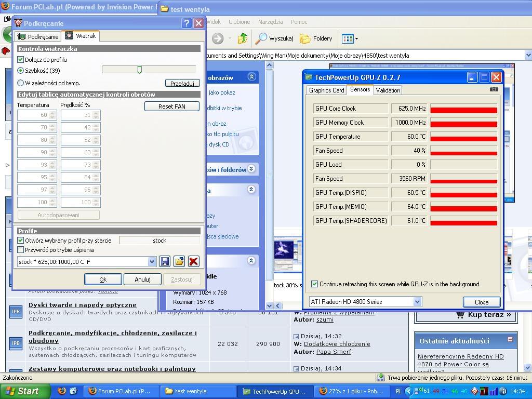Click the Wyszukaj search toolbar icon

click(275, 38)
